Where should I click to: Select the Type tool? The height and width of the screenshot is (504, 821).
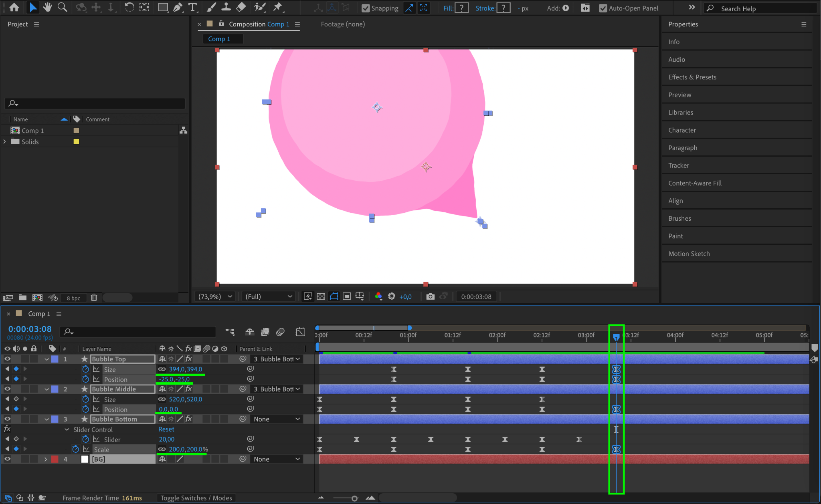pyautogui.click(x=193, y=7)
